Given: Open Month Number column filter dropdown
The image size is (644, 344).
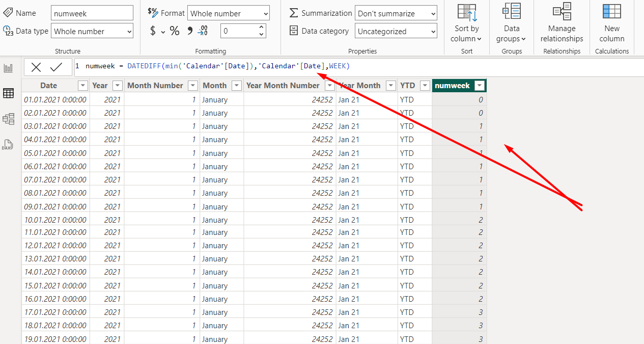Looking at the screenshot, I should (x=193, y=86).
